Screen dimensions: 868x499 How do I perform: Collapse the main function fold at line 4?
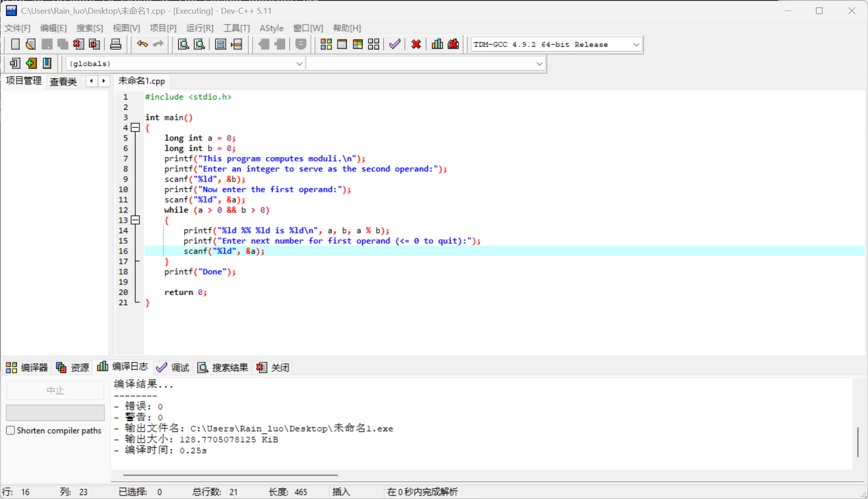[x=135, y=127]
